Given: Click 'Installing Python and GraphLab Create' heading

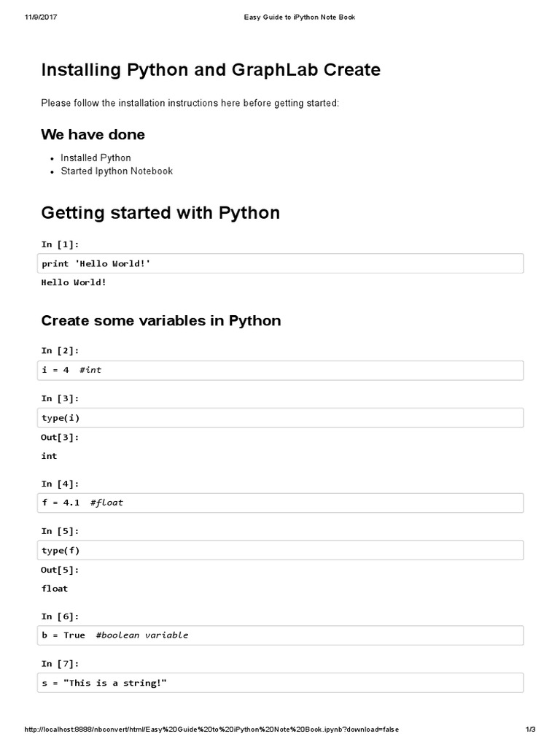Looking at the screenshot, I should pos(211,70).
